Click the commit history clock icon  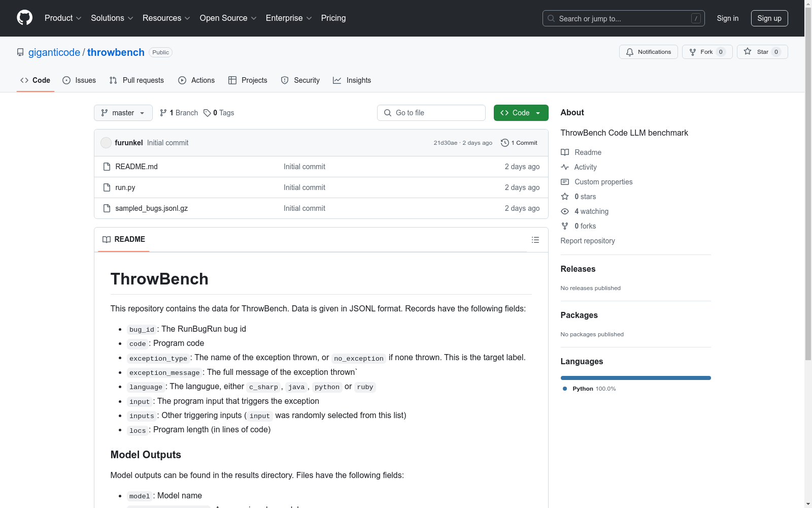pos(504,143)
